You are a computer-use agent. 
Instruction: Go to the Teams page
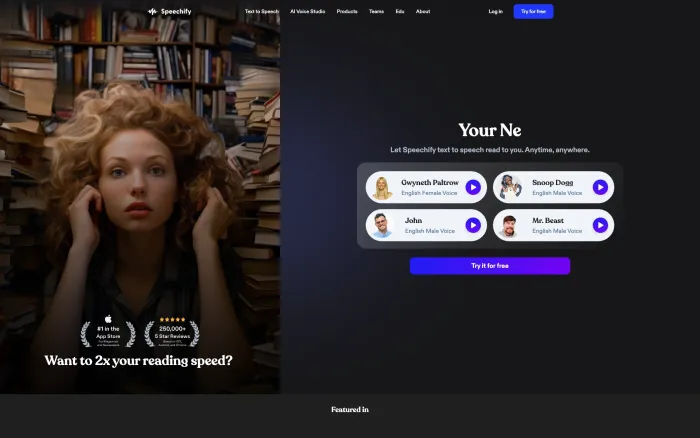point(376,12)
